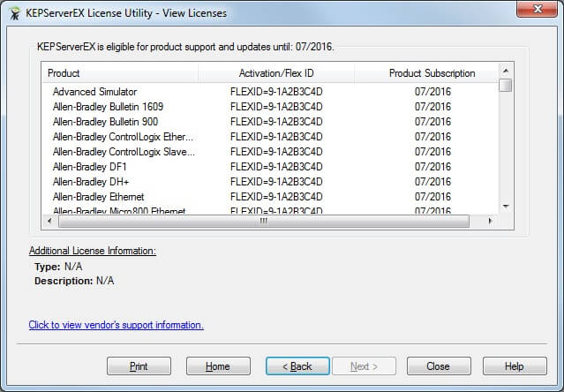Sort by Activation/Flex ID column header
The width and height of the screenshot is (564, 392).
pyautogui.click(x=275, y=73)
